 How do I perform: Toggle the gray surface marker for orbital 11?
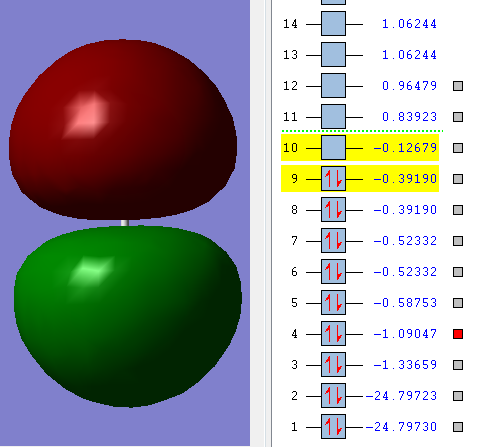[458, 117]
